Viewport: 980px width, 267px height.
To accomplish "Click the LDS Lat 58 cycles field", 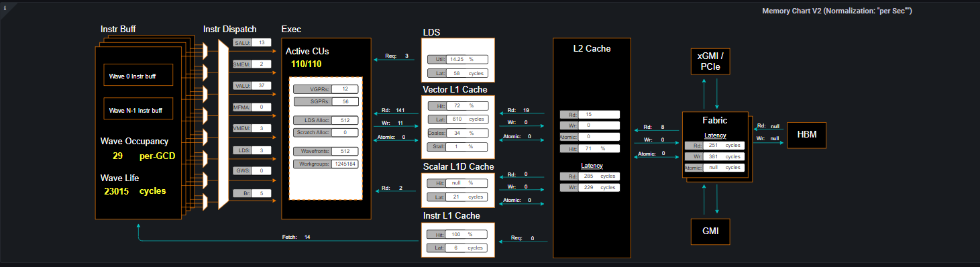I will (x=468, y=73).
